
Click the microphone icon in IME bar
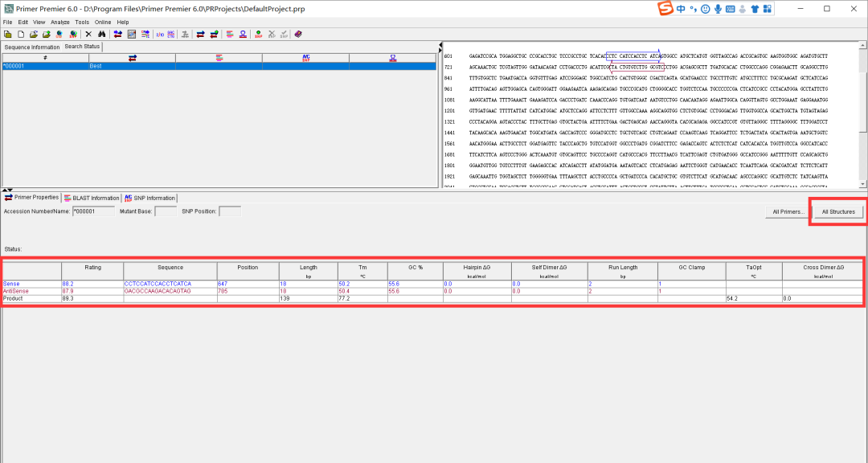tap(718, 9)
